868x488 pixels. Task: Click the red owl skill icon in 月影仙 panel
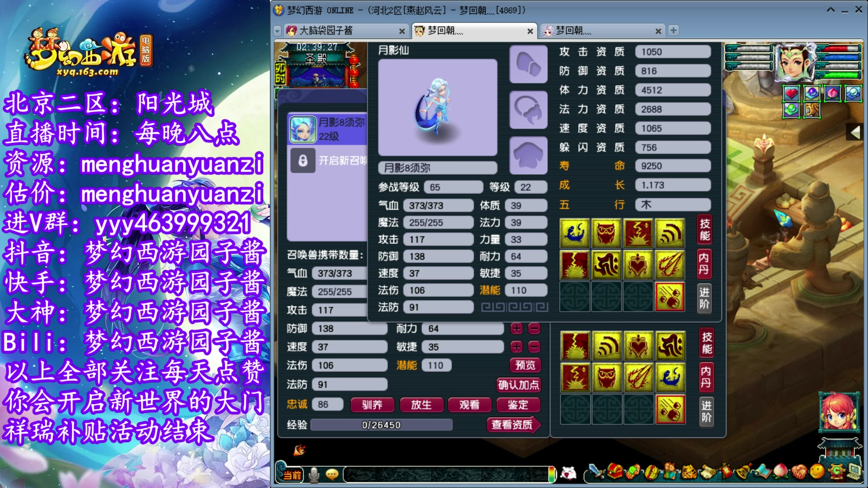606,233
